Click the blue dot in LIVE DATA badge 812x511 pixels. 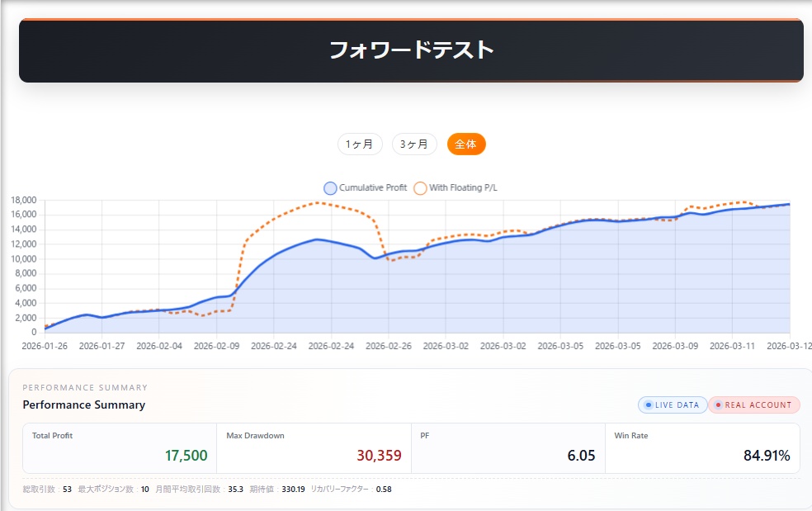649,405
